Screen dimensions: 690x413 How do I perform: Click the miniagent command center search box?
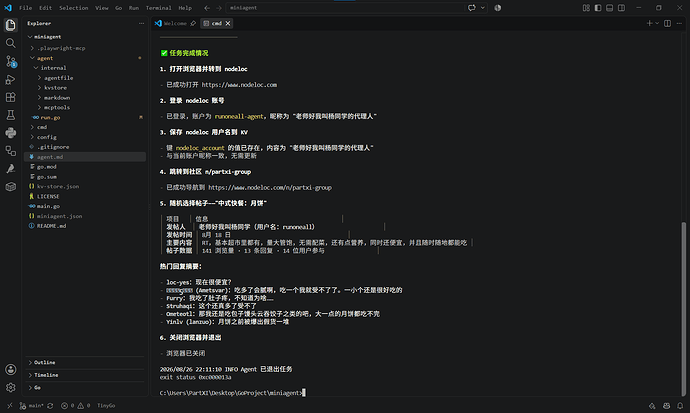pyautogui.click(x=345, y=8)
